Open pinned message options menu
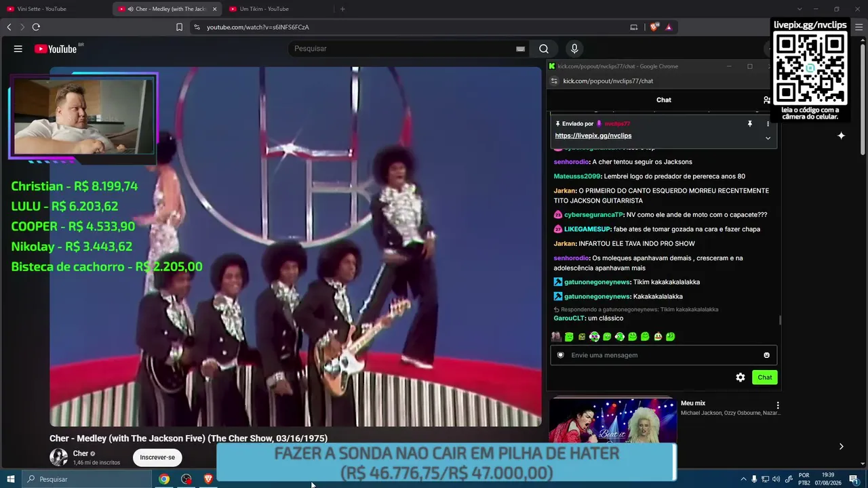Image resolution: width=868 pixels, height=488 pixels. (768, 124)
